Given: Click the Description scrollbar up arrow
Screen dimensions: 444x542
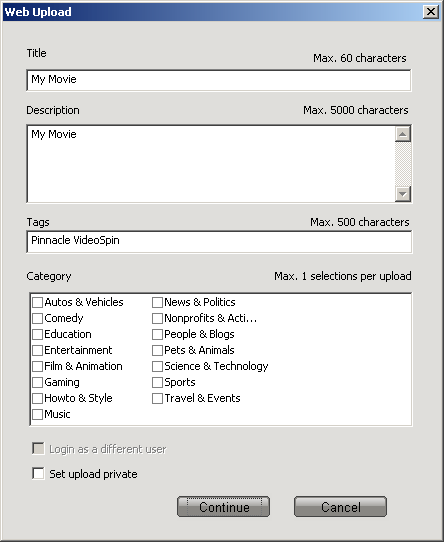Looking at the screenshot, I should pyautogui.click(x=403, y=134).
